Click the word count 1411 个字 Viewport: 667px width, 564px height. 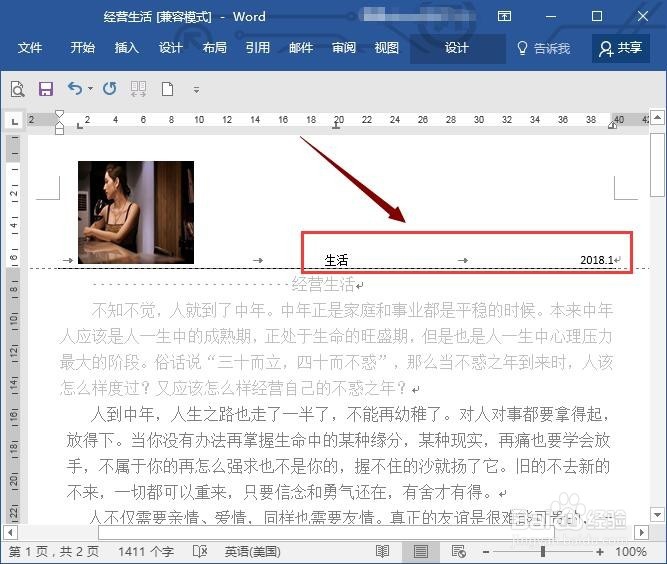click(x=145, y=552)
